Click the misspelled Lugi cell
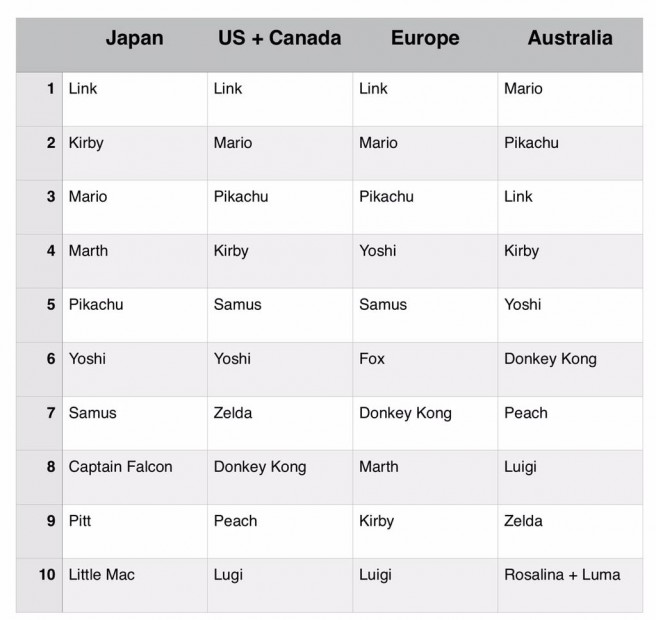This screenshot has width=656, height=620. tap(228, 575)
